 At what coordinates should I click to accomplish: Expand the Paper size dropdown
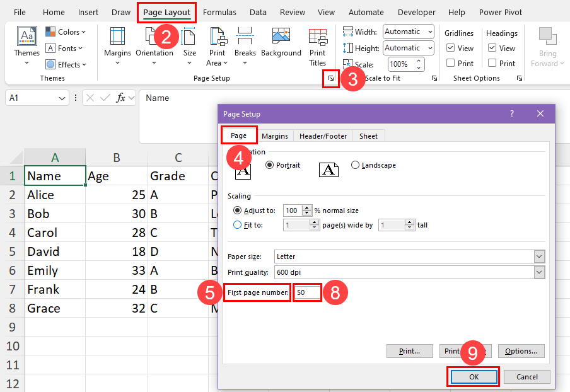tap(539, 257)
